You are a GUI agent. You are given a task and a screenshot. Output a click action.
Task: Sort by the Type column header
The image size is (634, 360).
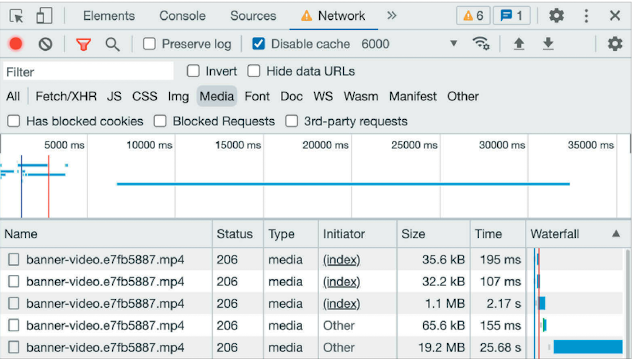point(291,234)
